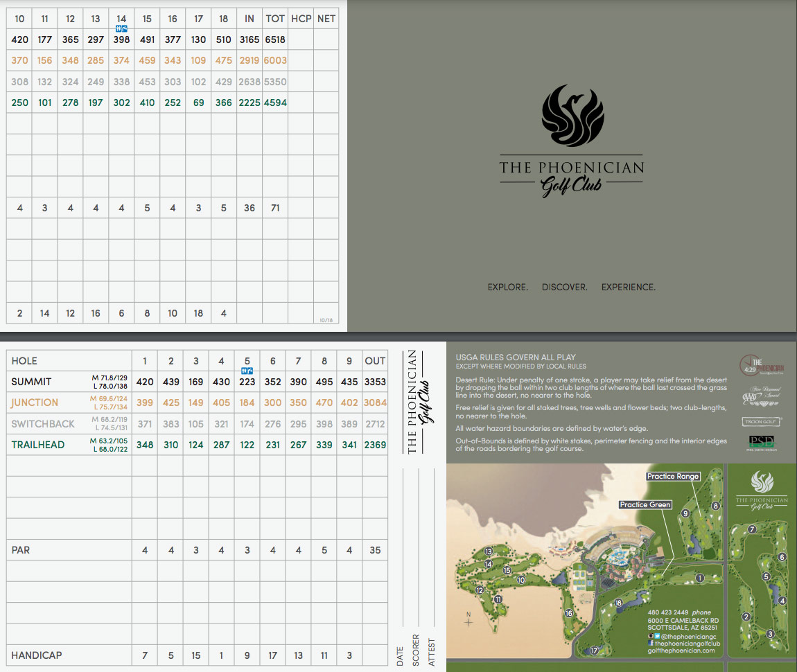Viewport: 797px width, 672px height.
Task: Click the IN column header
Action: pyautogui.click(x=249, y=19)
